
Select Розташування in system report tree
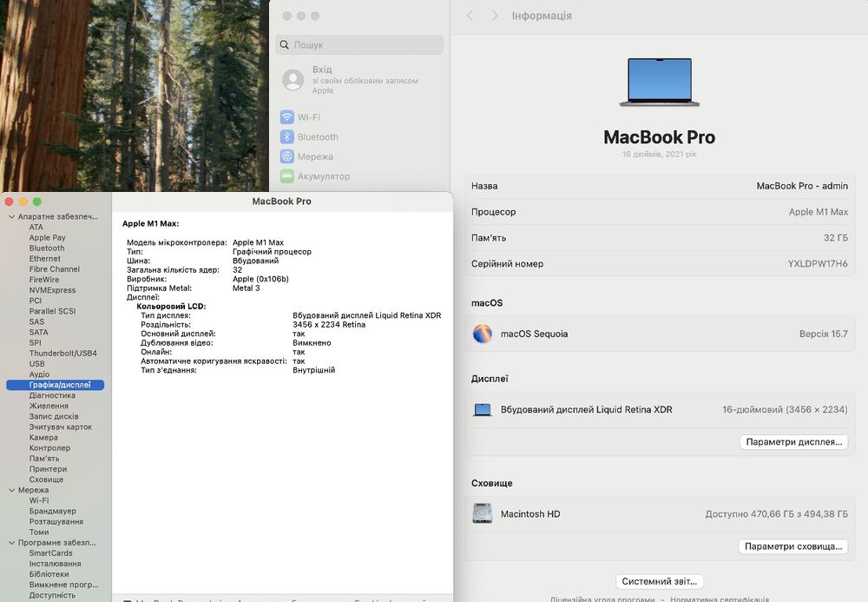click(x=56, y=522)
